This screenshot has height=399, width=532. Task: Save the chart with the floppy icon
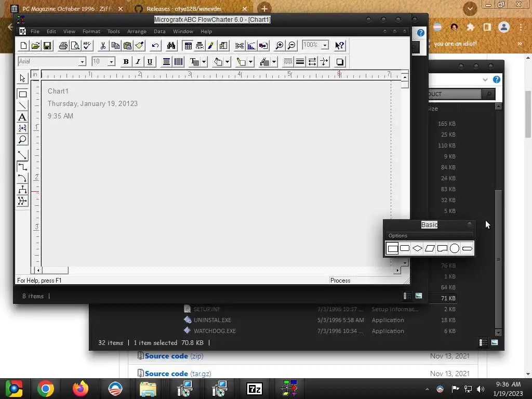pyautogui.click(x=47, y=46)
